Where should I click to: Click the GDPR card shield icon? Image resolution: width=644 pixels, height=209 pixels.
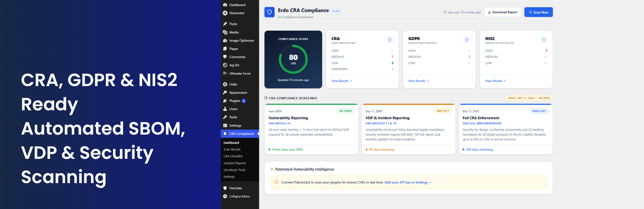pos(467,40)
